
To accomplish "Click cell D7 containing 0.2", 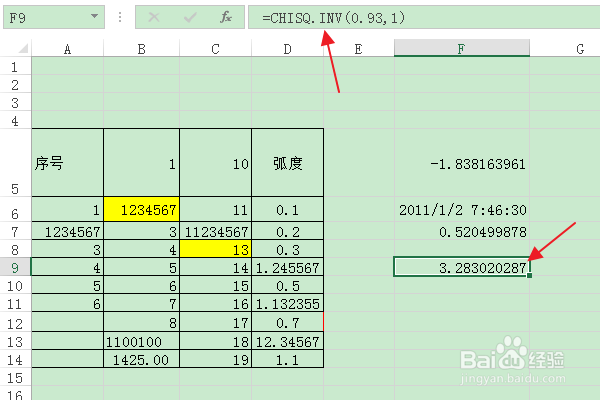I will point(287,231).
